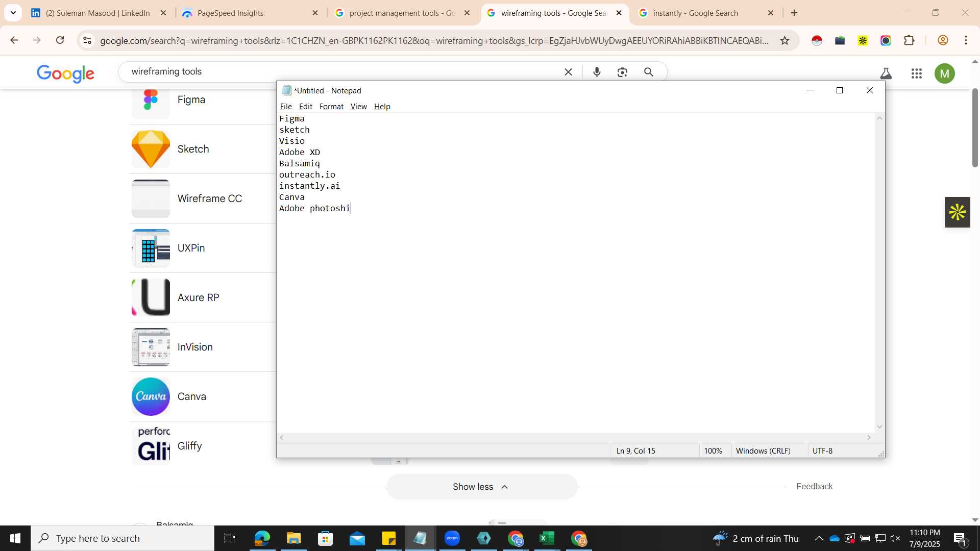Click the Feedback link

point(814,487)
